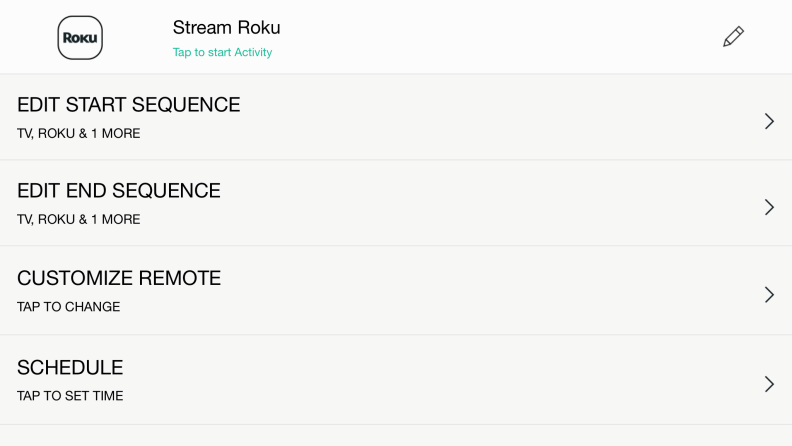Select the entire Schedule row

click(396, 380)
